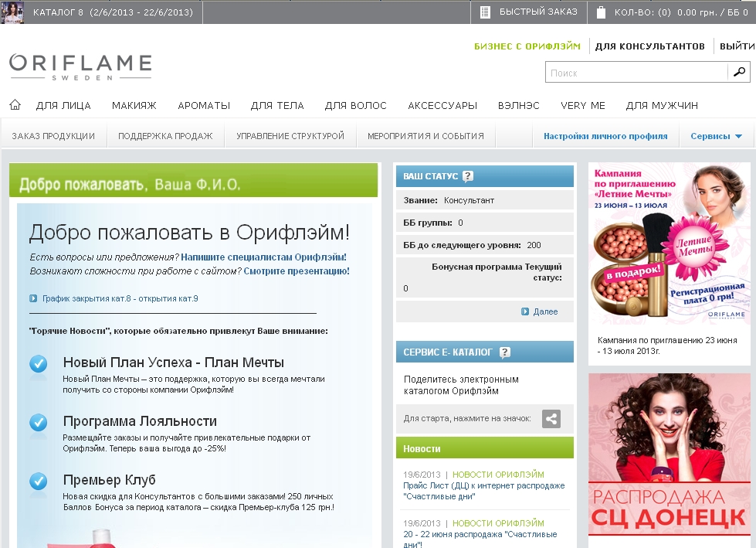Click the checkmark icon by Новый План Успеха

click(38, 364)
